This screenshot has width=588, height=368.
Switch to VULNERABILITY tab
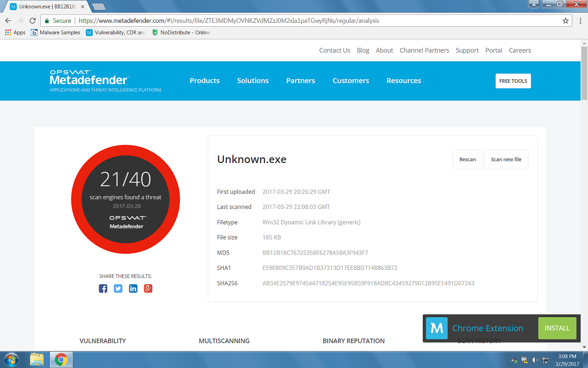pos(103,341)
